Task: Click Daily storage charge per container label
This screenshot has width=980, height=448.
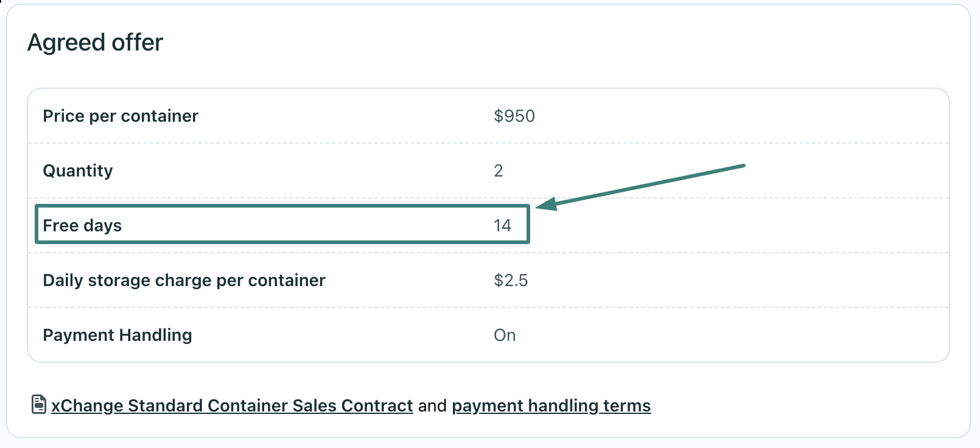Action: tap(184, 280)
